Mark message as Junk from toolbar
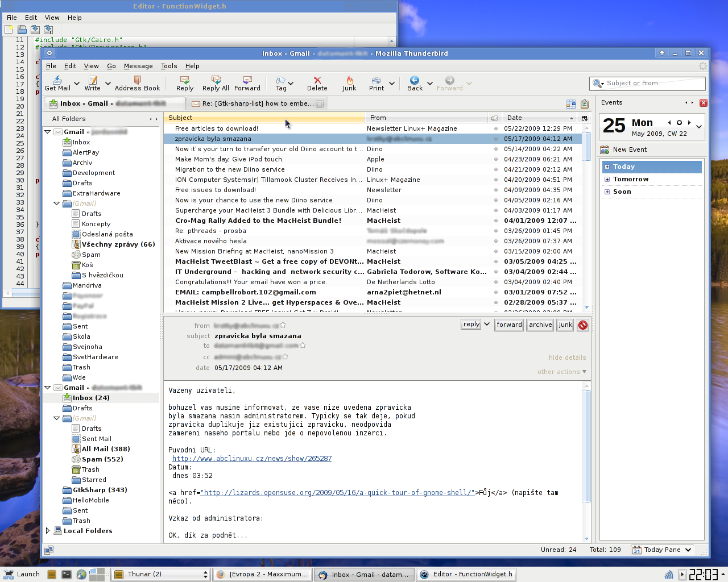The height and width of the screenshot is (582, 728). click(349, 83)
